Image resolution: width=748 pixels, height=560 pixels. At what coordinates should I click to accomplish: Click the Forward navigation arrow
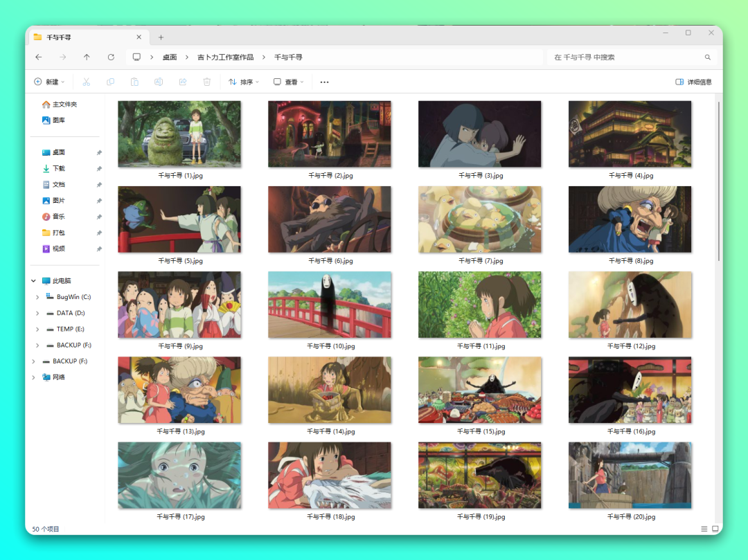[x=63, y=57]
